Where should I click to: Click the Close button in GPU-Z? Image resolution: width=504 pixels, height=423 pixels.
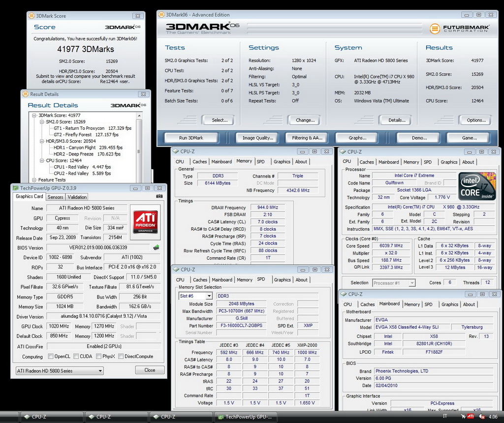tap(150, 370)
